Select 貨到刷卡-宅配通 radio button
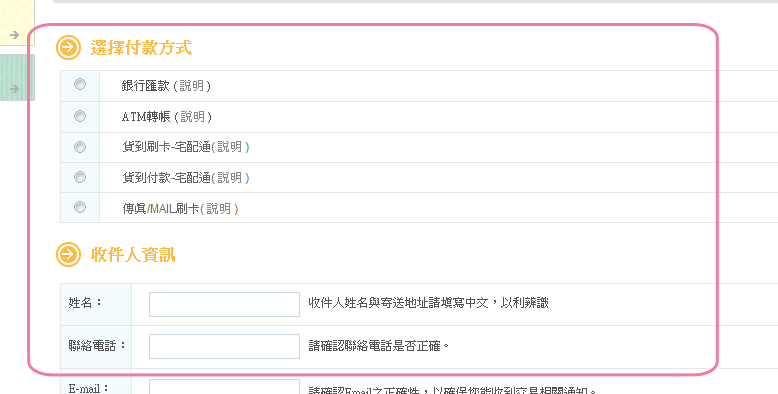Image resolution: width=778 pixels, height=394 pixels. pyautogui.click(x=80, y=147)
